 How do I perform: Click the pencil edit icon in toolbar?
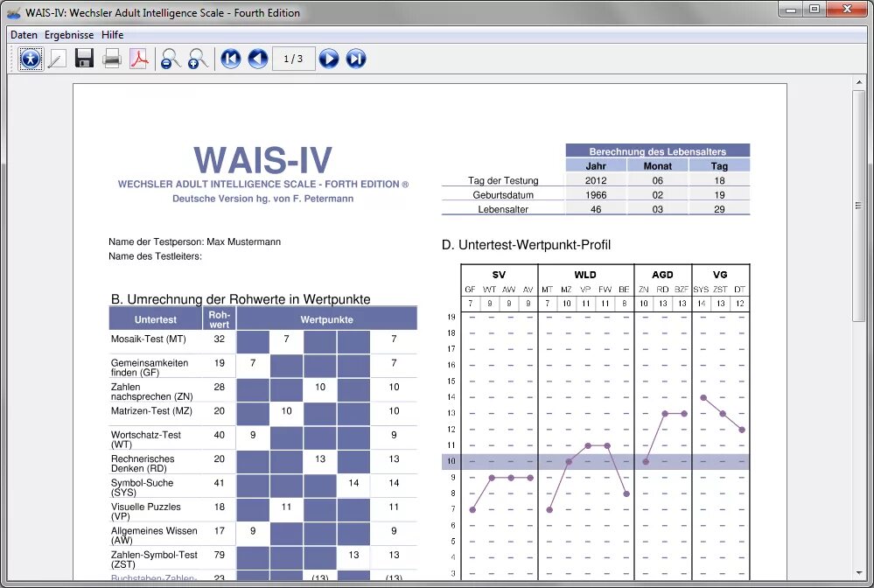pos(58,59)
